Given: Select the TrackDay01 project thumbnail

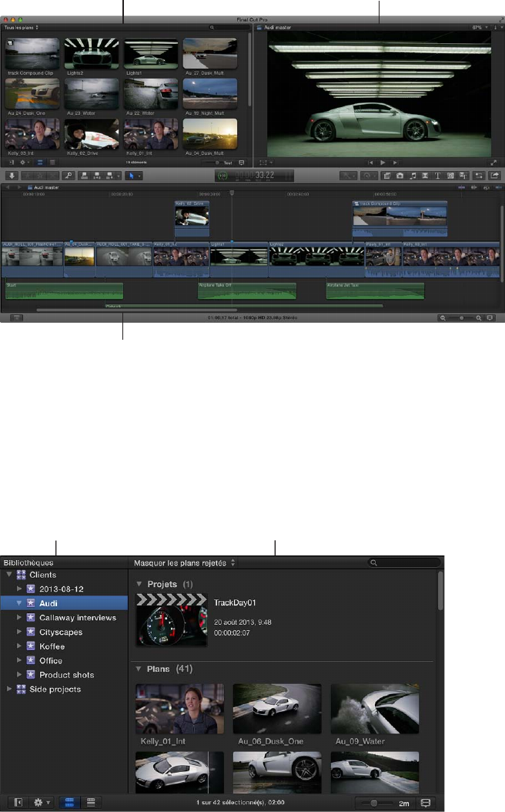Looking at the screenshot, I should point(171,619).
